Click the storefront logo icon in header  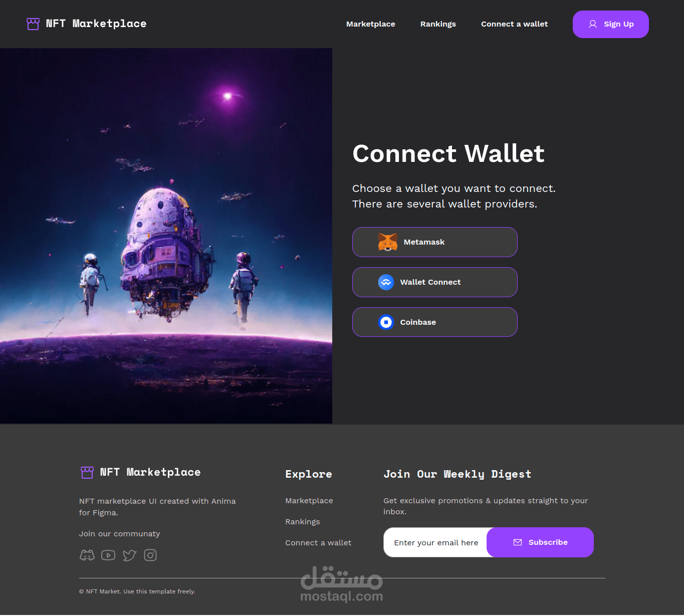(x=33, y=24)
